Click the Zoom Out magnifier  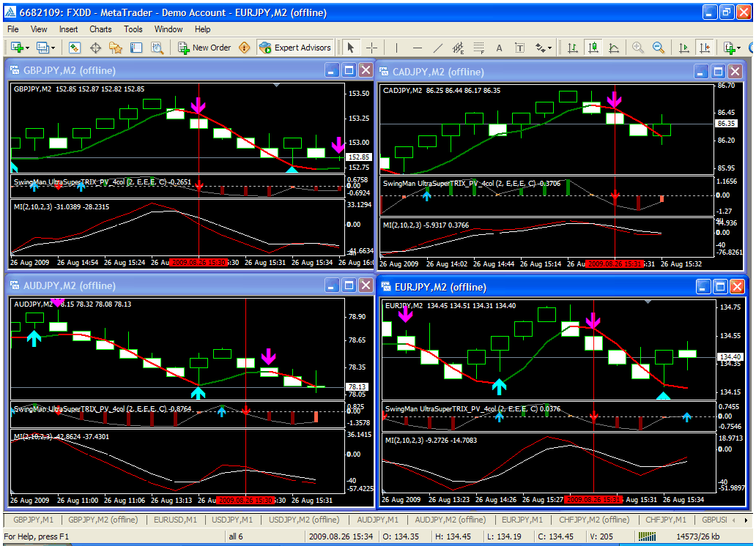pos(659,48)
